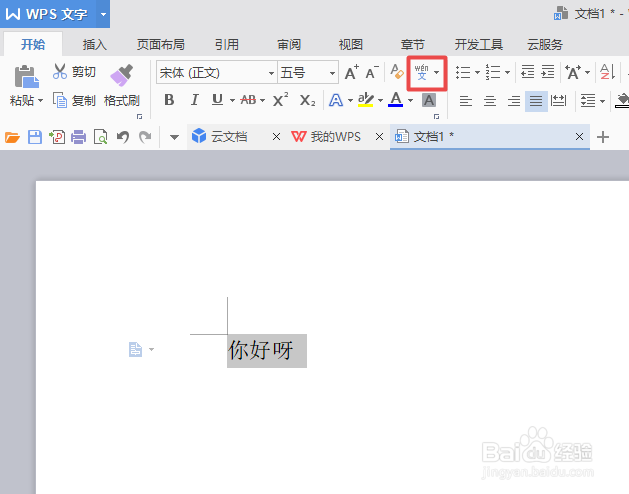Switch to 开发工具 ribbon tab
Viewport: 629px width, 494px height.
pyautogui.click(x=479, y=45)
